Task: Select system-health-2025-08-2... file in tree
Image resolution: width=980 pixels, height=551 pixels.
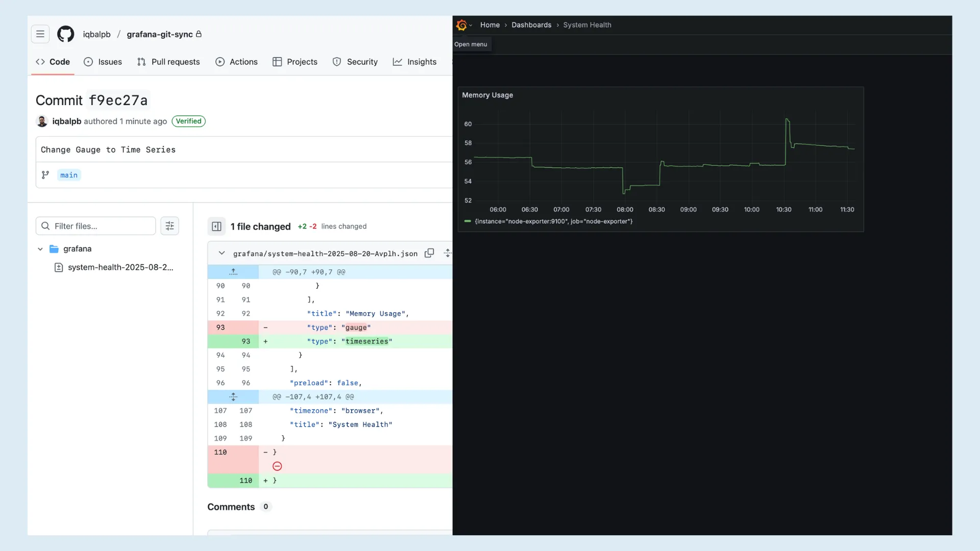Action: tap(120, 267)
